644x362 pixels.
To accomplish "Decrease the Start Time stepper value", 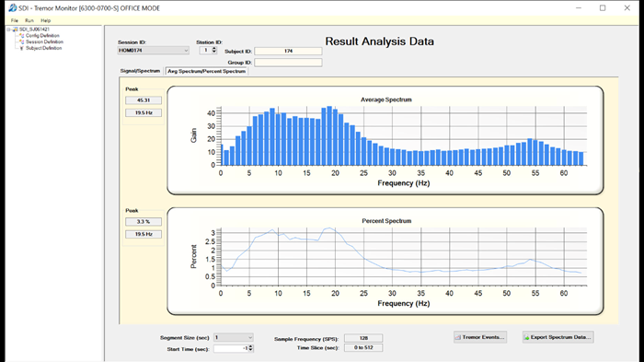I will coord(251,350).
